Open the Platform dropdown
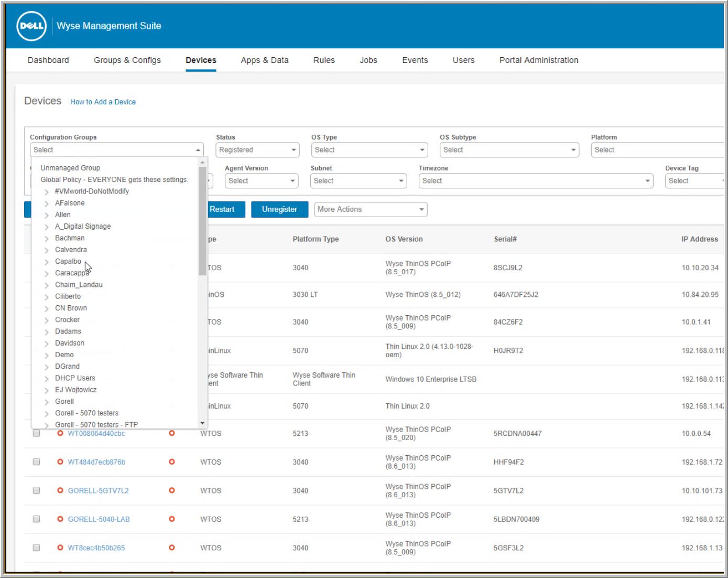 coord(657,150)
